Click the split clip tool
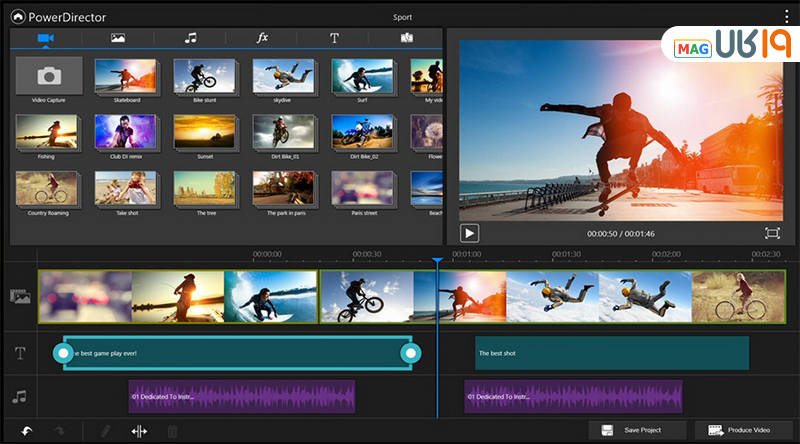Viewport: 800px width, 444px height. 139,430
